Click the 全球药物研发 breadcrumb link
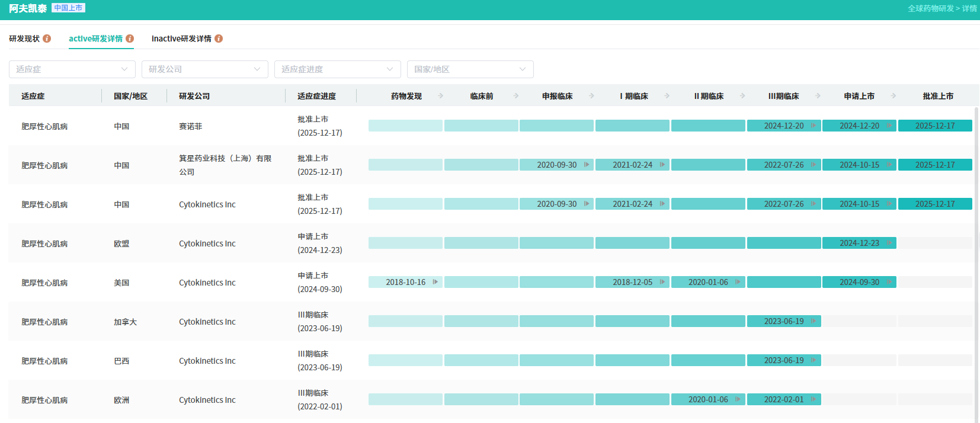This screenshot has width=980, height=423. point(931,8)
